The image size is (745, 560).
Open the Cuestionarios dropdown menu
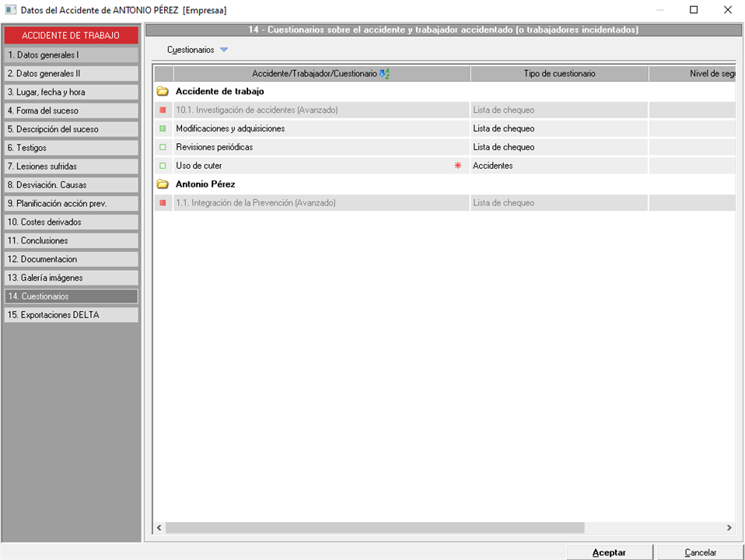click(198, 50)
